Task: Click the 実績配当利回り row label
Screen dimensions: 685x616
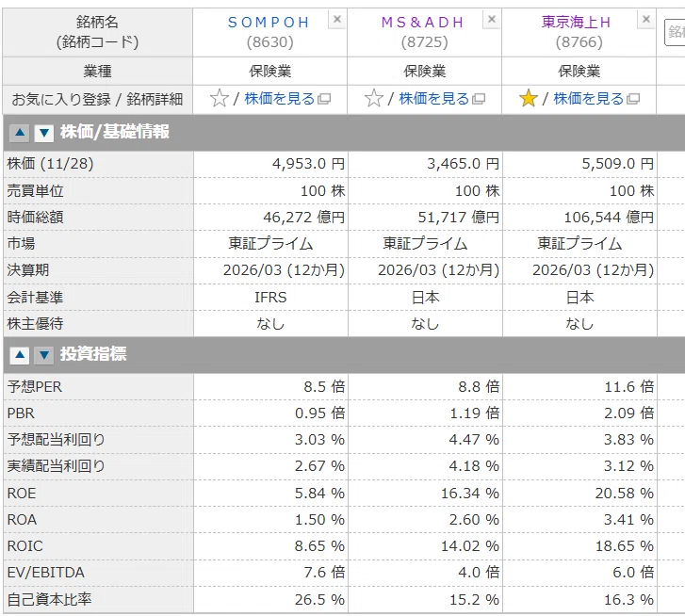Action: pyautogui.click(x=56, y=466)
